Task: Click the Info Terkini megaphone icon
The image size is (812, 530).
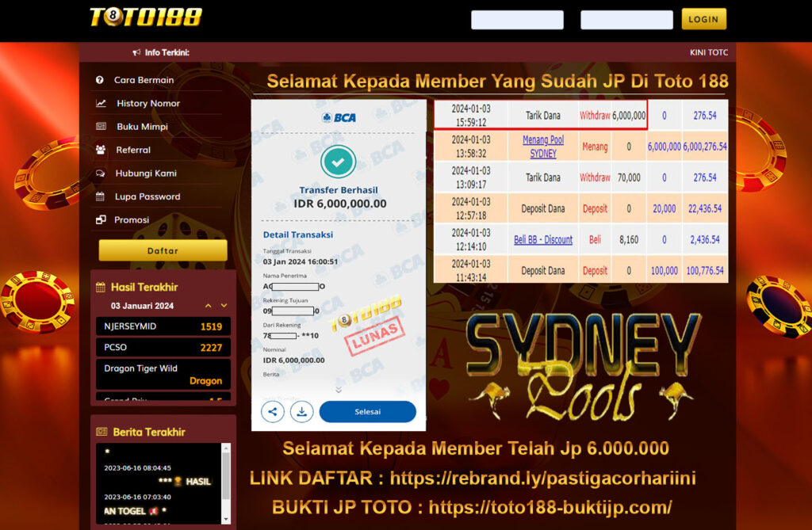Action: [136, 52]
